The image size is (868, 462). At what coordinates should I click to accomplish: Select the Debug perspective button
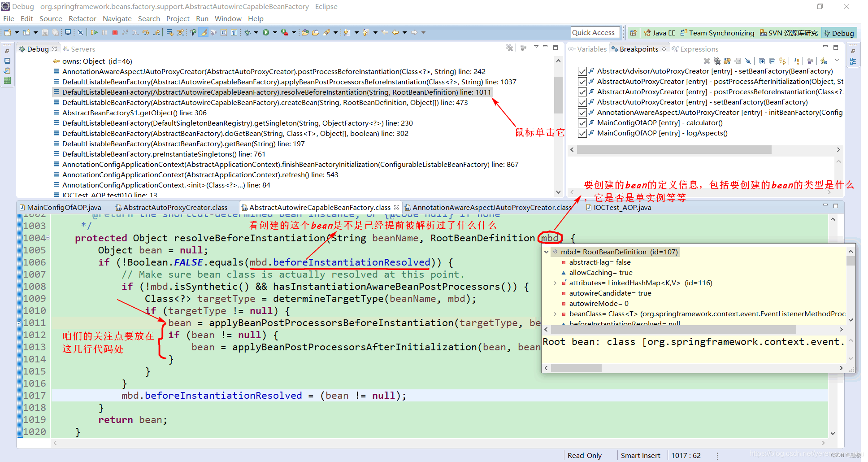(839, 33)
